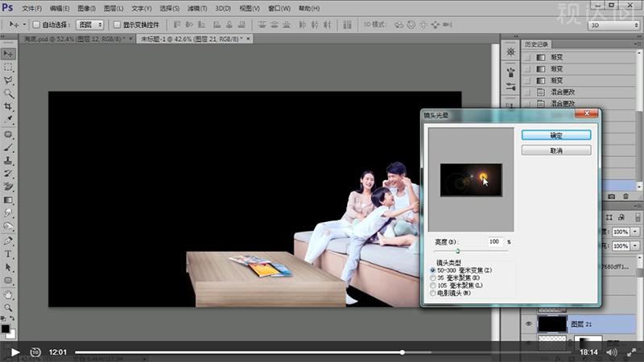Open the fill 100% dropdown arrow

click(635, 246)
